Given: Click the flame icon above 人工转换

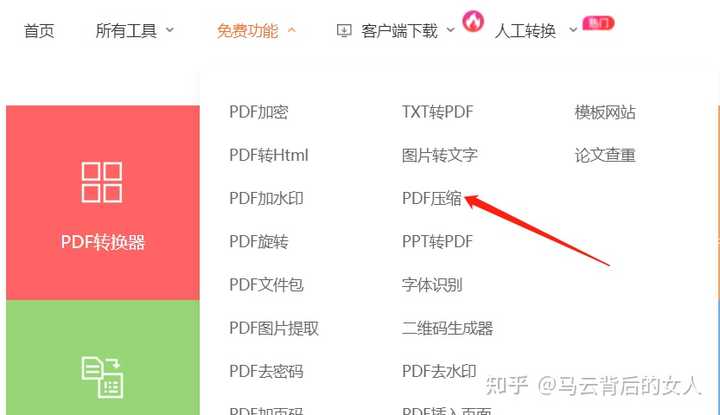Looking at the screenshot, I should click(473, 21).
